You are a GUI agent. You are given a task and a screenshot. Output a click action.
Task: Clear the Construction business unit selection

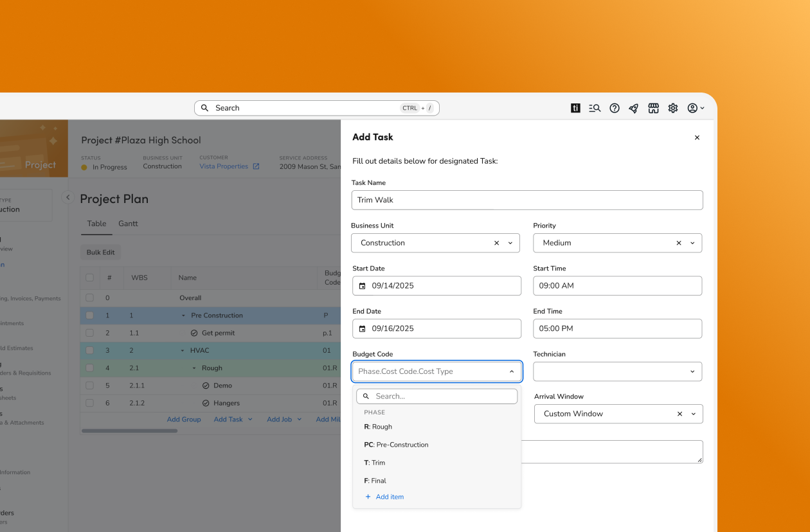(x=496, y=243)
